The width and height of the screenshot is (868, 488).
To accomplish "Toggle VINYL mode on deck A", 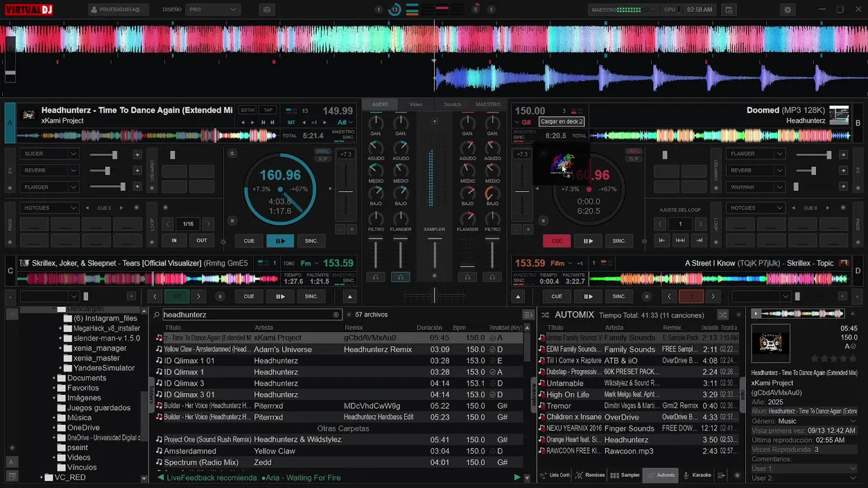I will coord(322,151).
